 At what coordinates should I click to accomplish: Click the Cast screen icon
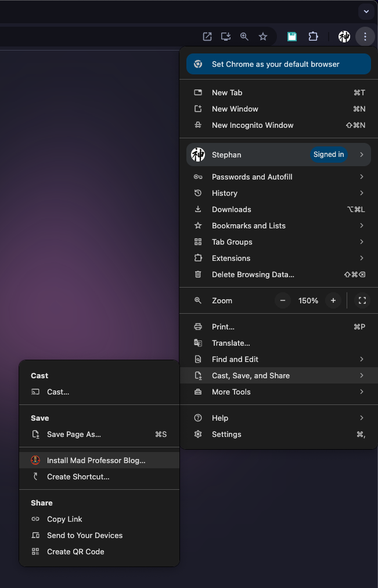35,392
